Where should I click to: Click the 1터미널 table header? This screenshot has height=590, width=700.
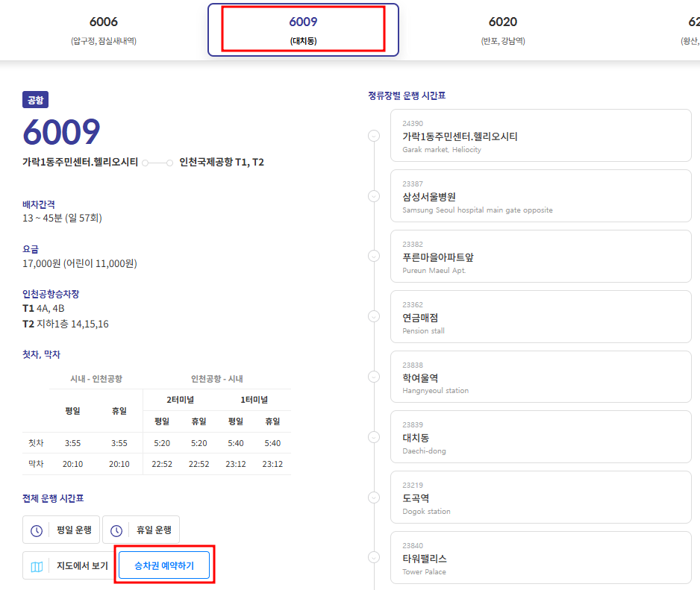click(x=254, y=400)
